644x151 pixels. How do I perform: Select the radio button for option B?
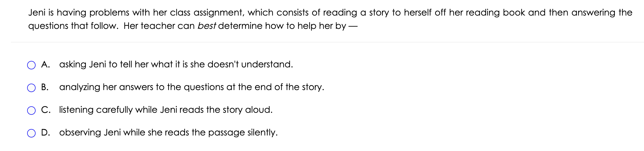pyautogui.click(x=31, y=88)
